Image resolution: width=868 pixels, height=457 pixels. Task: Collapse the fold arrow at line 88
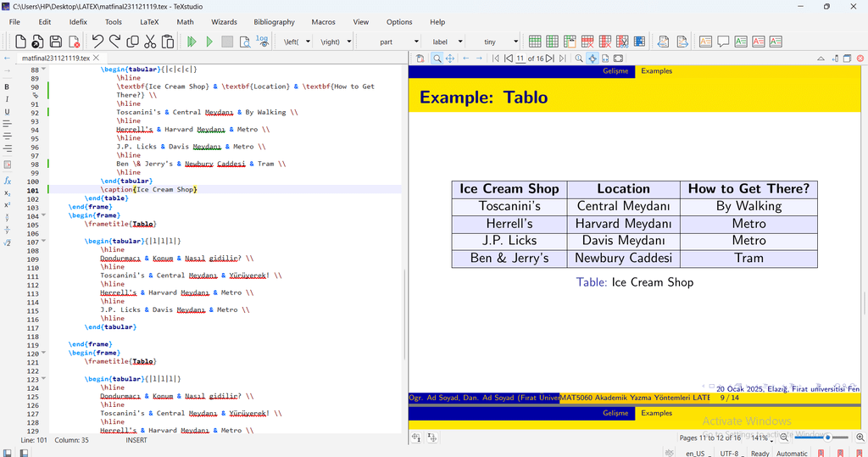44,70
